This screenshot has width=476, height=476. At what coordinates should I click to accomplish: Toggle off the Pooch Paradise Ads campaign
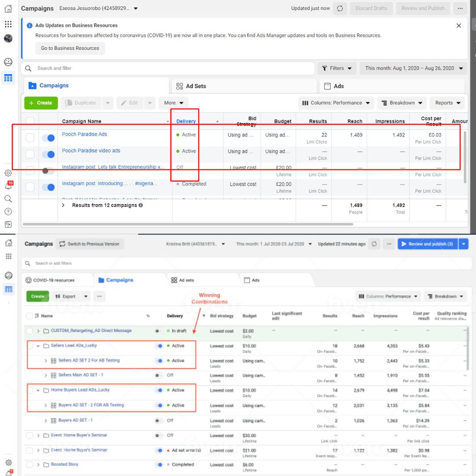tap(48, 138)
